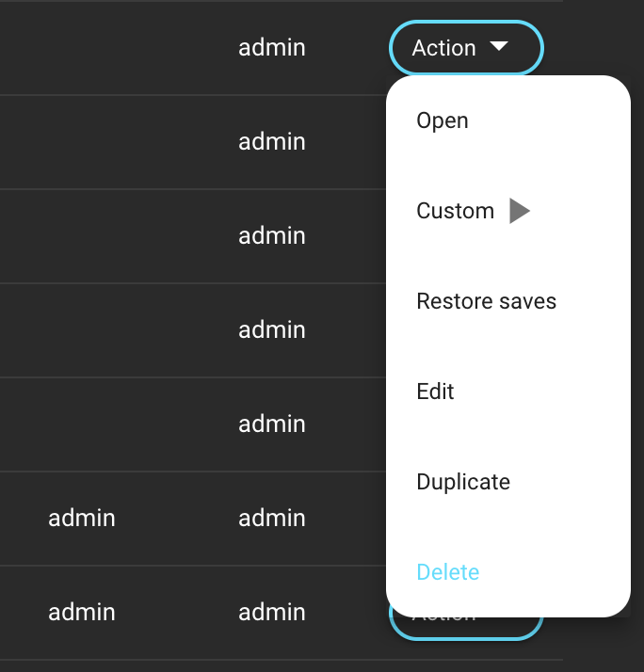Select admin in the second table row
The width and height of the screenshot is (644, 672).
(272, 141)
